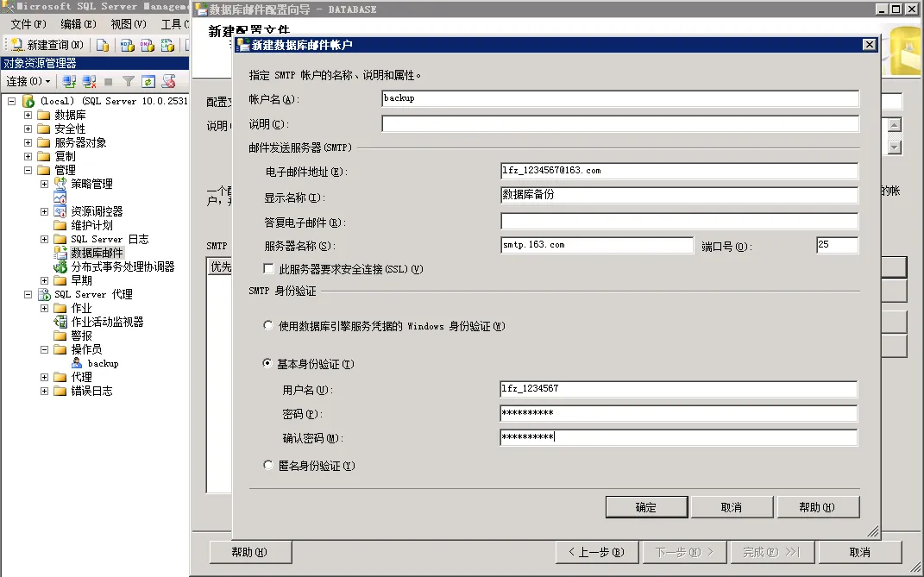Click the 确认密码 confirm password field

pos(678,437)
